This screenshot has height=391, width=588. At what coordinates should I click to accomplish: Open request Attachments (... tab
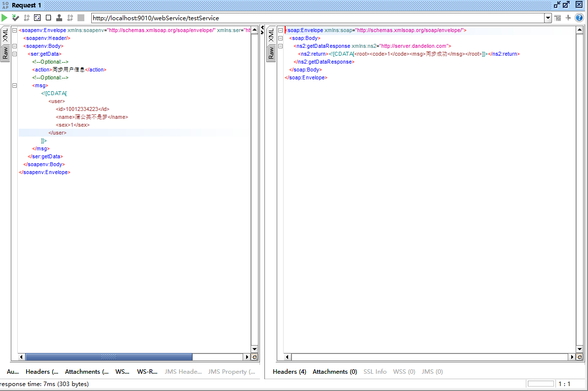pyautogui.click(x=87, y=371)
